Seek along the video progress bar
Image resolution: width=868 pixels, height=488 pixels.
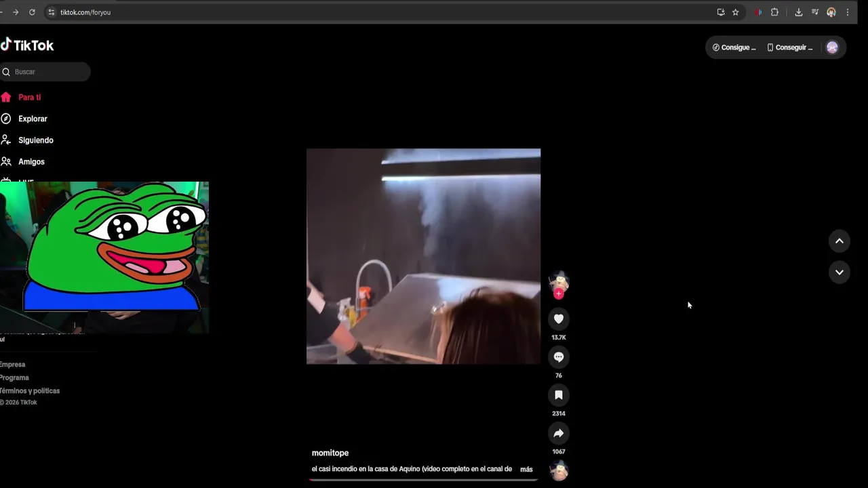coord(423,480)
